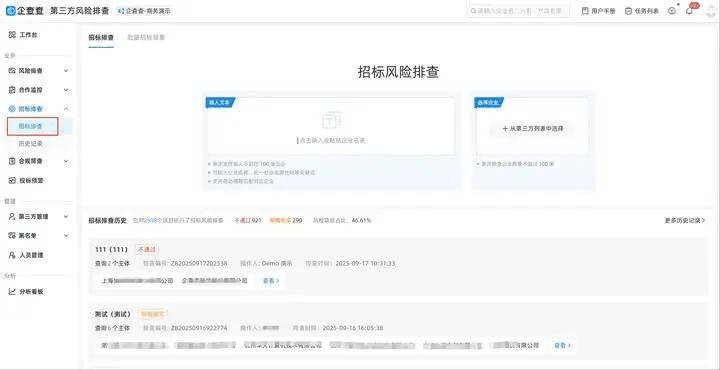The image size is (720, 370).
Task: Expand the 合规筛查 menu chevron
Action: (x=66, y=161)
